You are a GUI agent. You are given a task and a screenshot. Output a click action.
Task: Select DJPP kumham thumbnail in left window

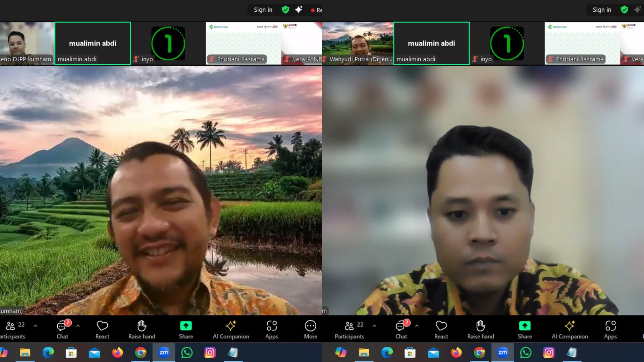(x=27, y=43)
